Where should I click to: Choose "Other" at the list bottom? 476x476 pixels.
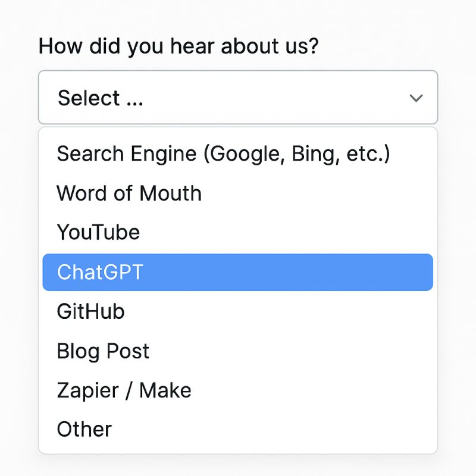(84, 429)
